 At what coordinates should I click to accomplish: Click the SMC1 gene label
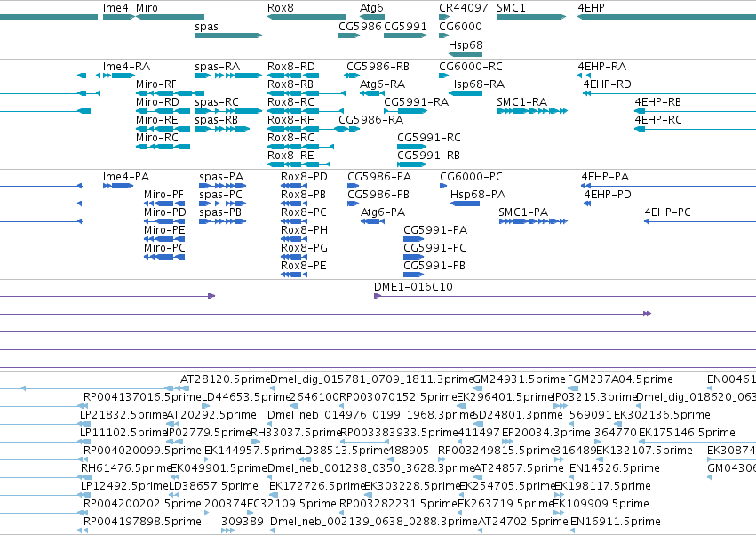(x=511, y=8)
